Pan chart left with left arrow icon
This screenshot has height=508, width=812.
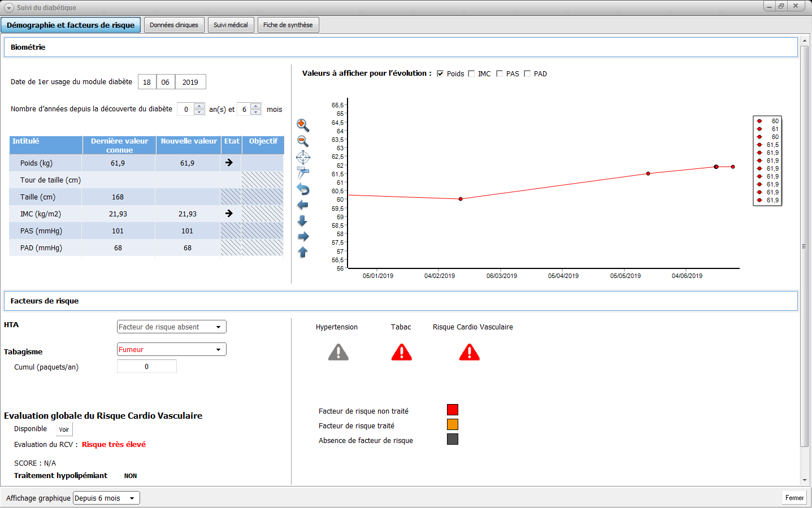coord(303,205)
